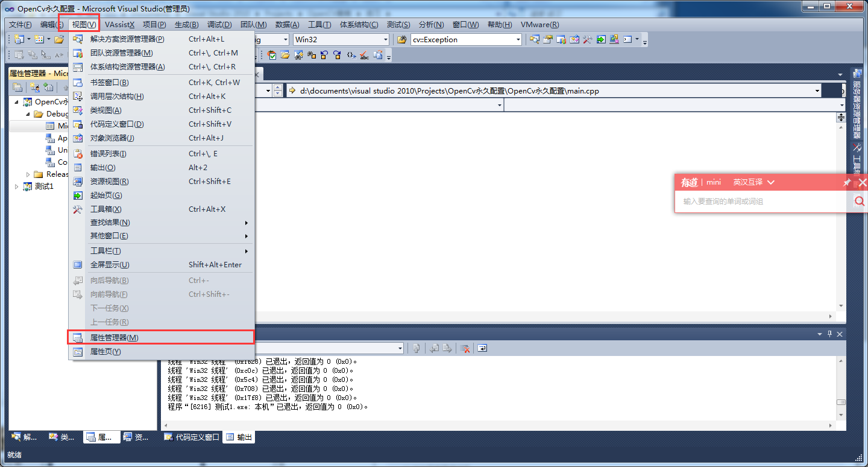The width and height of the screenshot is (868, 467).
Task: Open the 调试(D) menu
Action: click(219, 25)
